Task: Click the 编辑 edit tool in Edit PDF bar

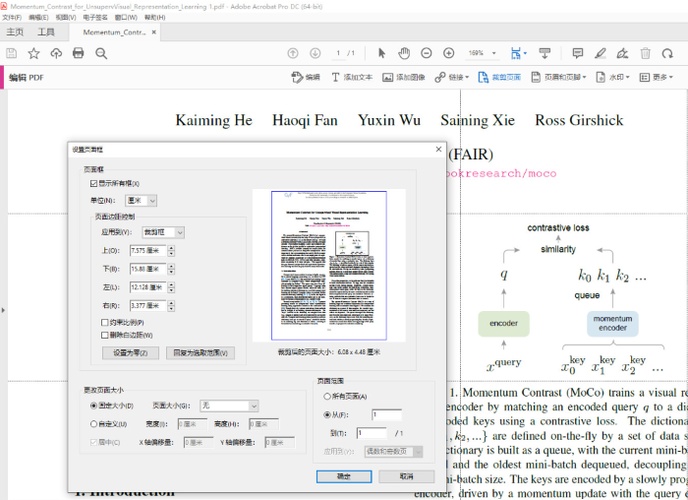Action: pyautogui.click(x=305, y=78)
